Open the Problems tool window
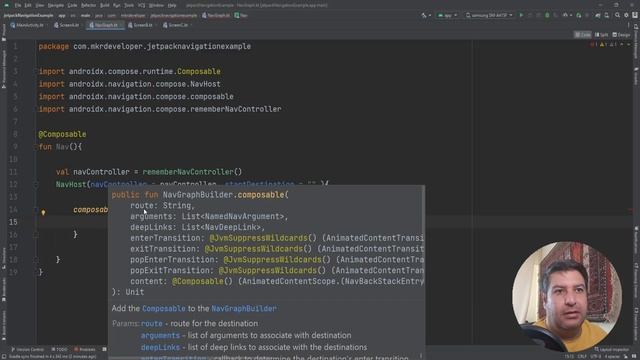Viewport: 640px width, 360px height. click(x=84, y=349)
